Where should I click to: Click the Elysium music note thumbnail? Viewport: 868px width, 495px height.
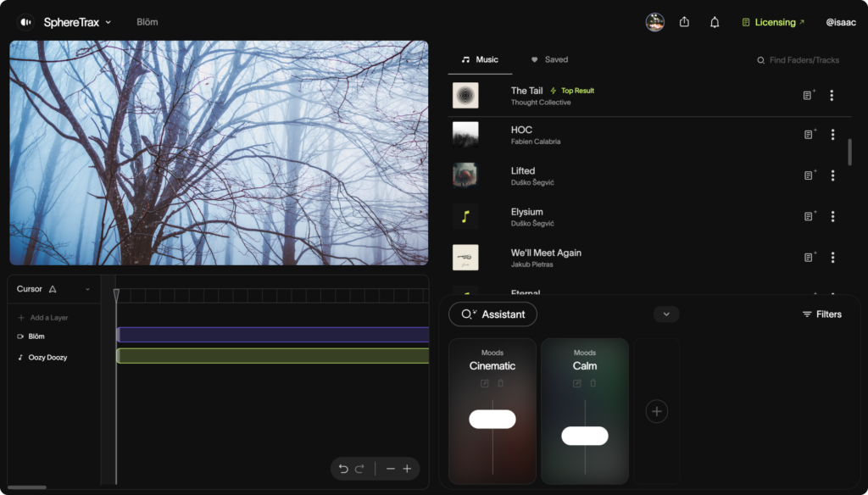pyautogui.click(x=465, y=216)
